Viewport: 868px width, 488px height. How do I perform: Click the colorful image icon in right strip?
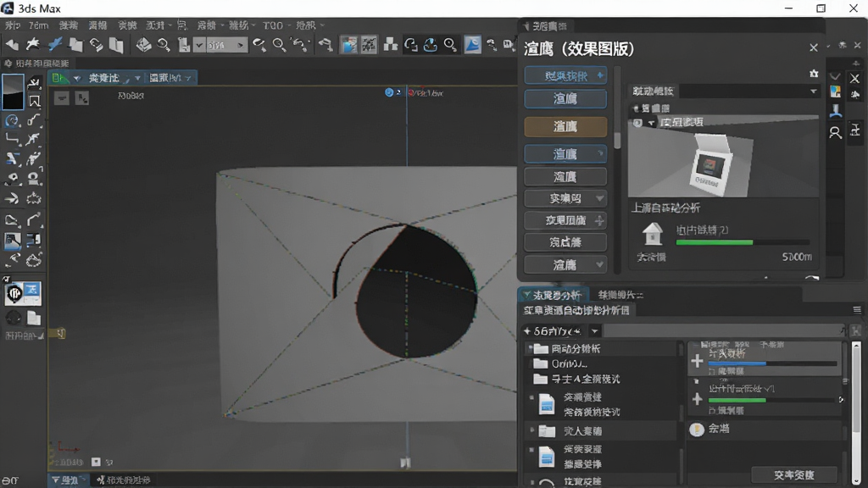[835, 91]
